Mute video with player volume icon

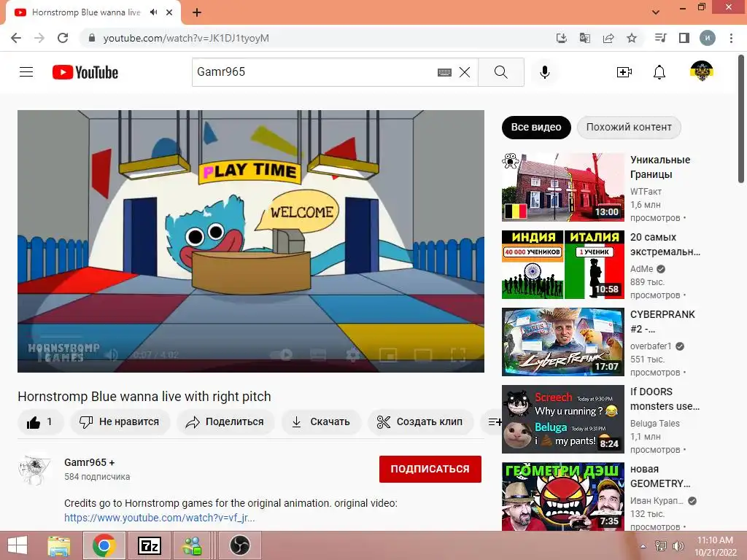click(x=111, y=355)
